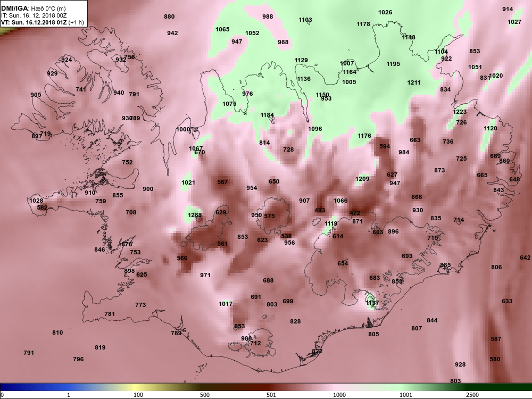
Task: Click the 971 height value on the map
Action: pyautogui.click(x=205, y=275)
